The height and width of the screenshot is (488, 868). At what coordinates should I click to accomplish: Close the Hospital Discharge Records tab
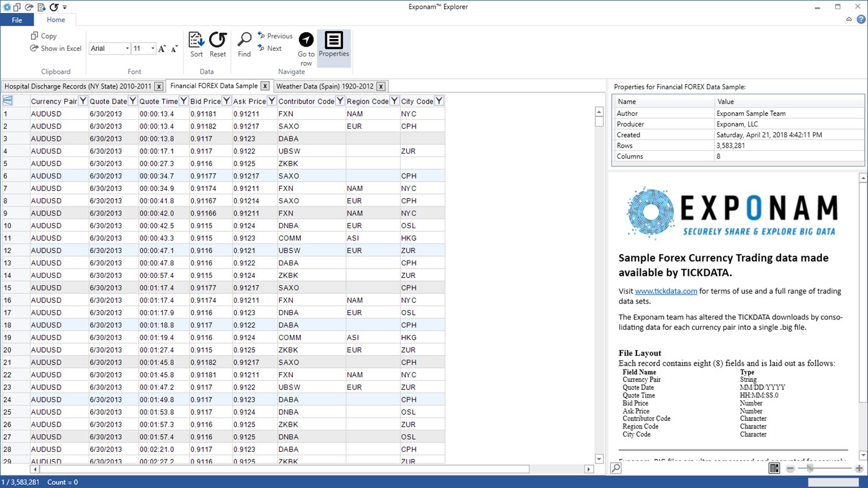pos(158,86)
